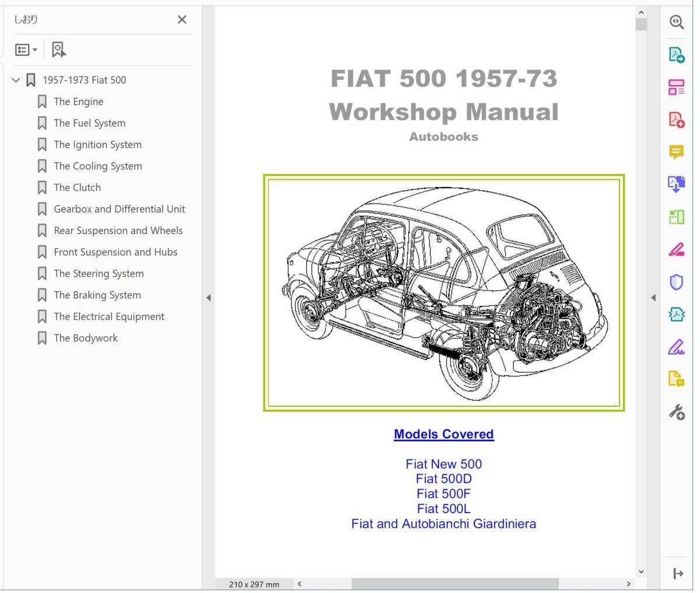Click the horizontal scrollbar thumb
Screen dimensions: 700x593
[455, 584]
